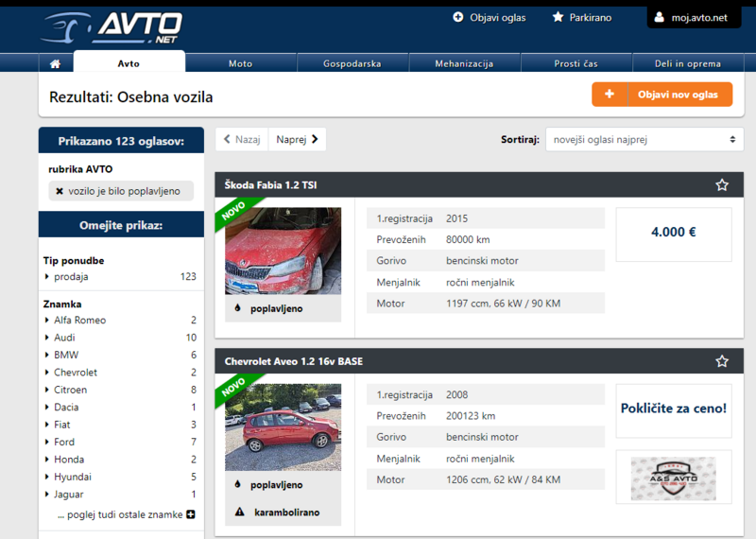Expand the Alfa Romeo brand filter
Viewport: 756px width, 539px height.
click(x=79, y=321)
